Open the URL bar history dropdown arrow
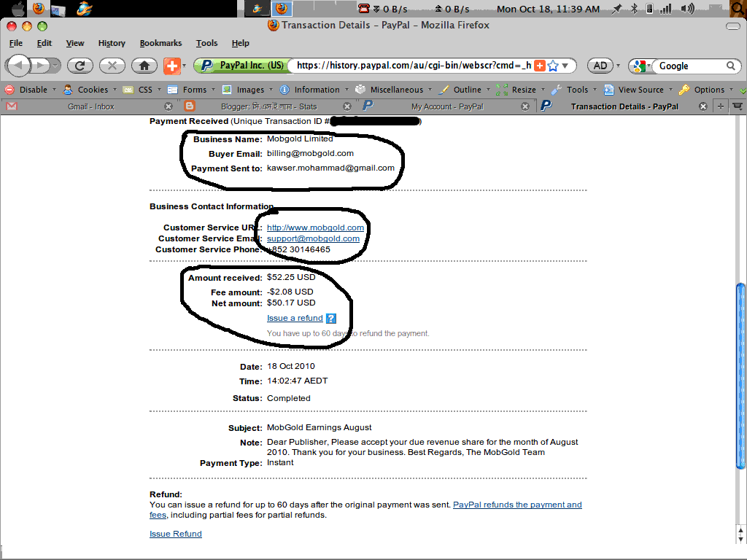This screenshot has height=560, width=747. point(565,66)
